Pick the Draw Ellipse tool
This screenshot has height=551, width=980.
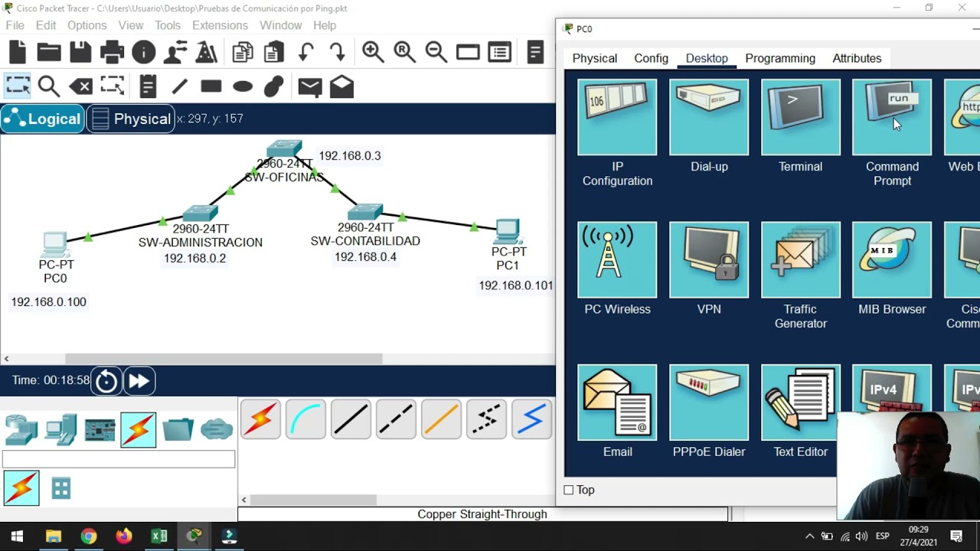click(243, 86)
